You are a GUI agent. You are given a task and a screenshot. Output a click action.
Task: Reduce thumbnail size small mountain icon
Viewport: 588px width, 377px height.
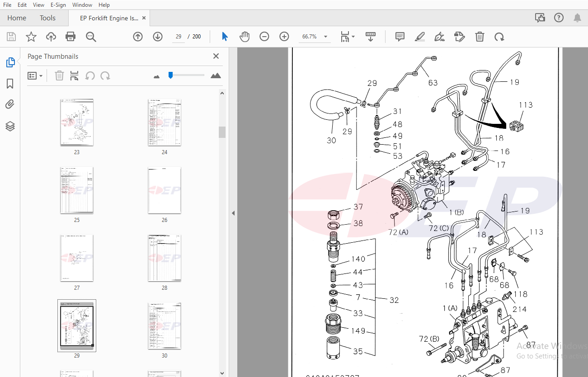point(157,76)
